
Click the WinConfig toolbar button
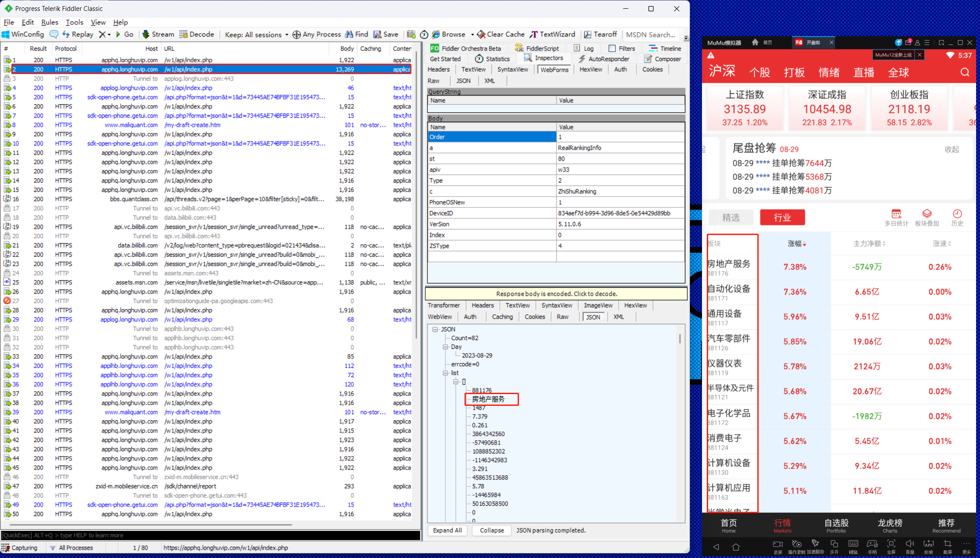click(23, 34)
